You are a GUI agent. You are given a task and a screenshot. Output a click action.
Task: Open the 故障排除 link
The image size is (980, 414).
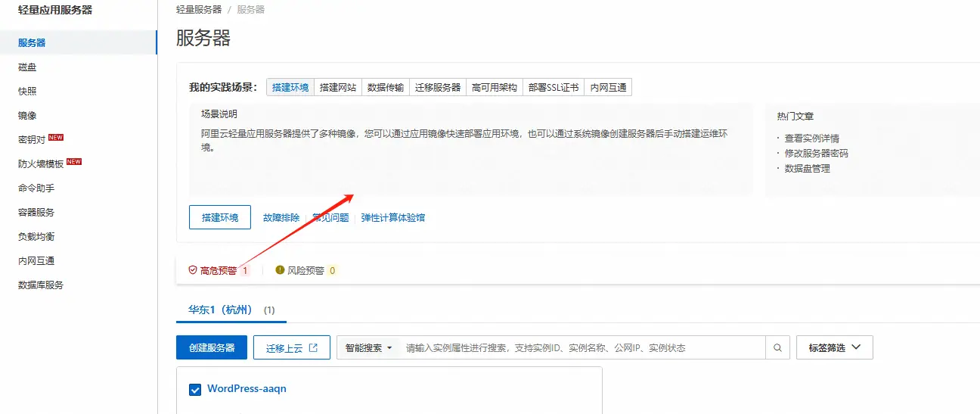click(x=281, y=217)
